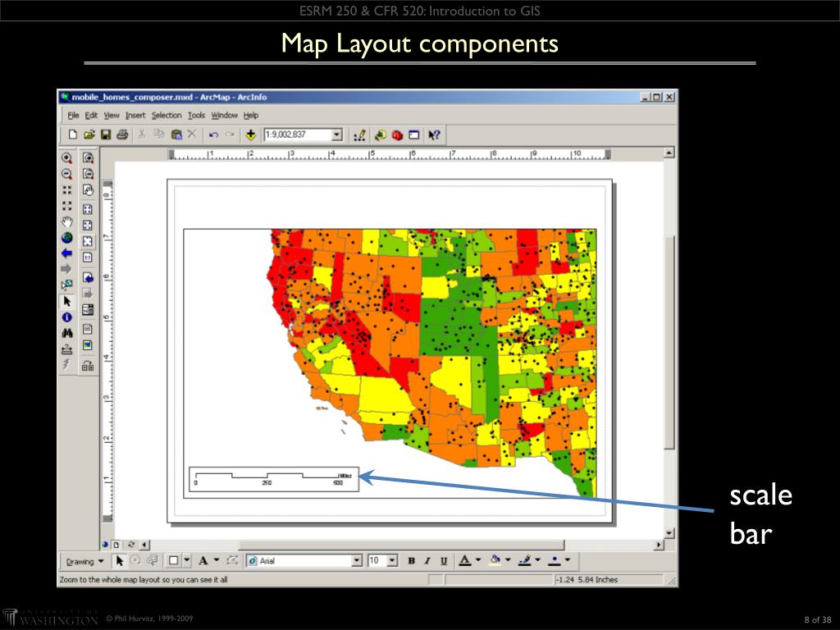Screen dimensions: 840x630
Task: Open the Drawing menu dropdown
Action: coord(84,561)
